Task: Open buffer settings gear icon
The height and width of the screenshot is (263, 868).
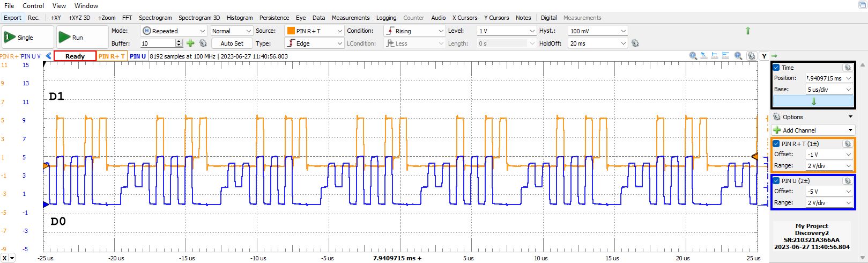Action: click(203, 43)
